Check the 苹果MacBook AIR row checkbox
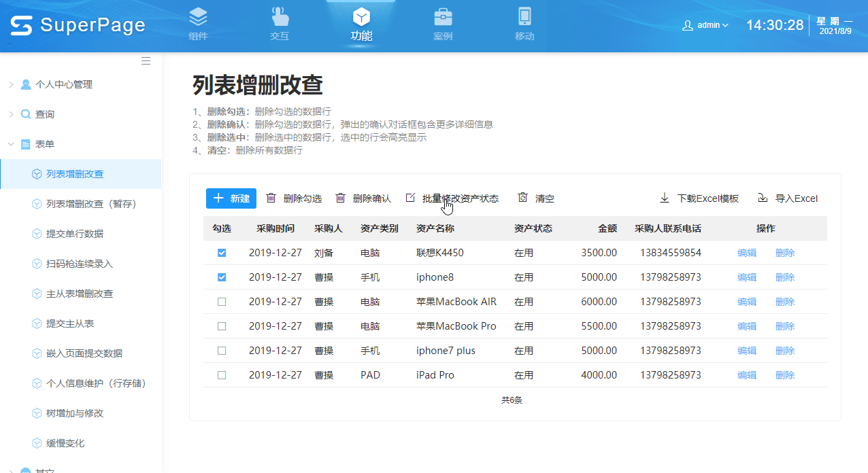 220,301
